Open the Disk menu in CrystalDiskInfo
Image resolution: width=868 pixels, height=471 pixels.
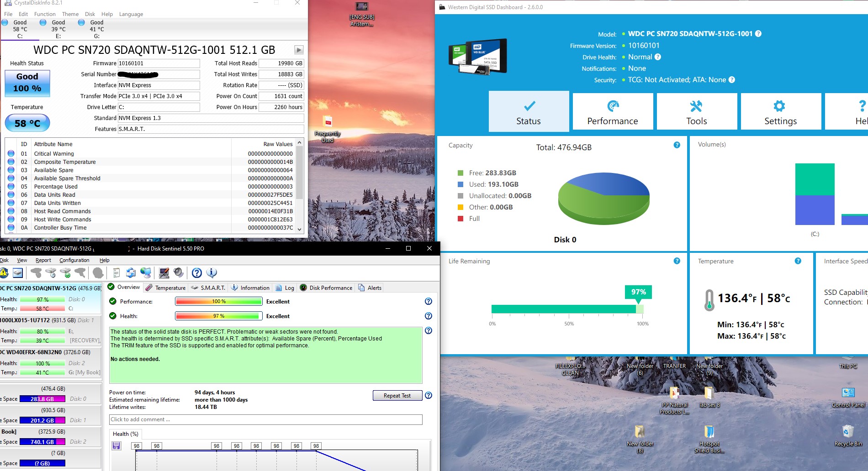coord(90,14)
